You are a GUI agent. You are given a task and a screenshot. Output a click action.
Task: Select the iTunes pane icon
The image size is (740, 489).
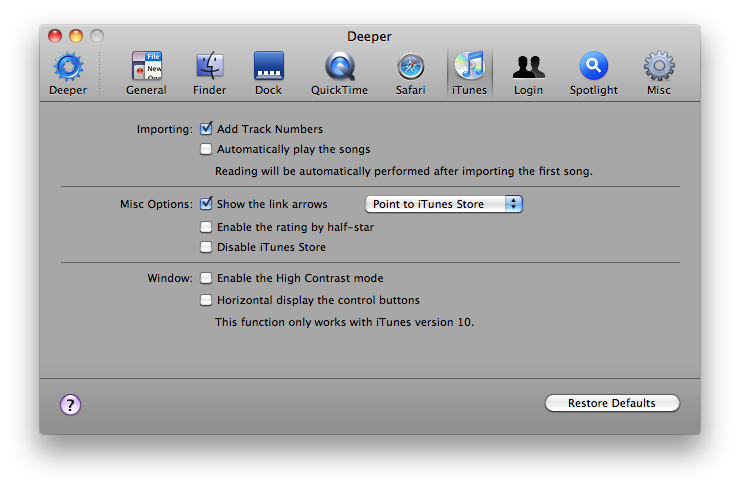point(470,73)
